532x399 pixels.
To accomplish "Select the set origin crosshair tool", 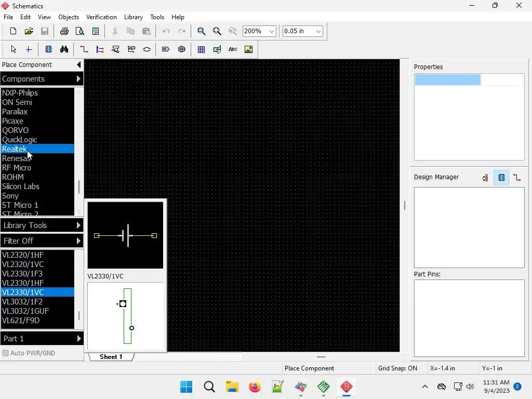I will 29,49.
